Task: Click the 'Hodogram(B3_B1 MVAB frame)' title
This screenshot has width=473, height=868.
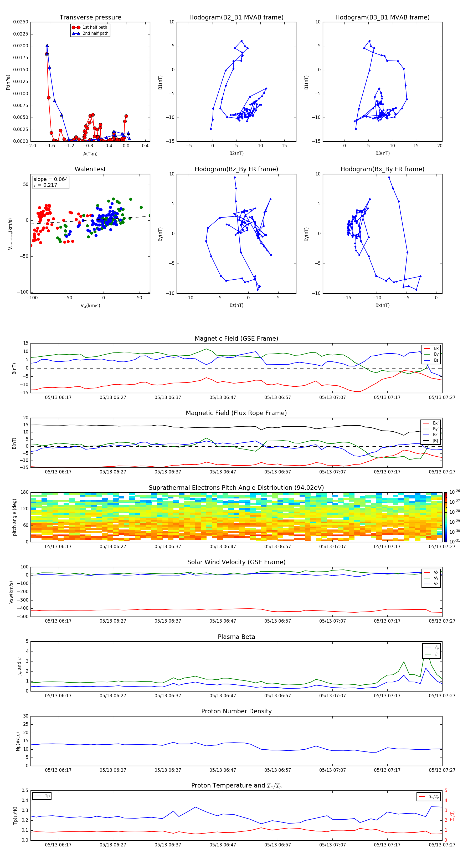Action: click(x=382, y=18)
